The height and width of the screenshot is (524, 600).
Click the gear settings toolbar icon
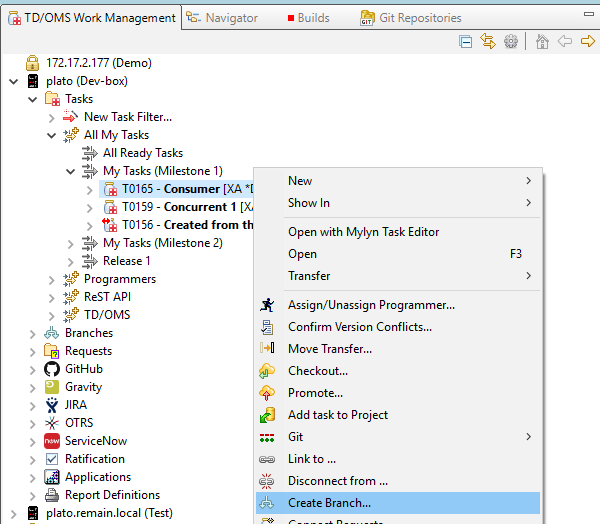click(x=511, y=41)
